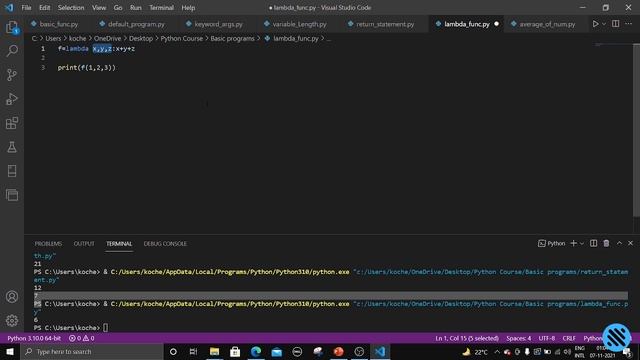This screenshot has width=640, height=360.
Task: Open the Extensions view
Action: tap(12, 123)
